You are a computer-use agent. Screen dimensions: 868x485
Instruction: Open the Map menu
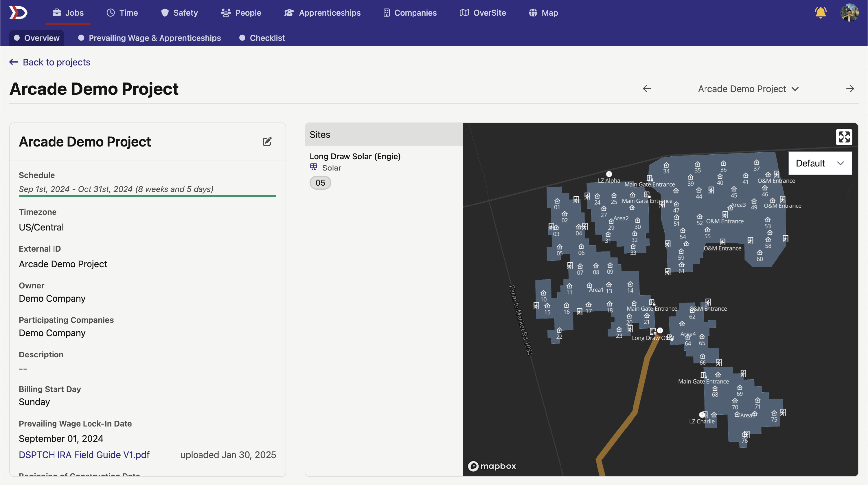543,13
